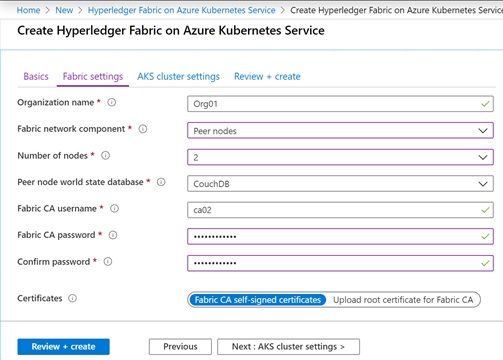Select Upload root certificate for Fabric CA

pos(403,300)
